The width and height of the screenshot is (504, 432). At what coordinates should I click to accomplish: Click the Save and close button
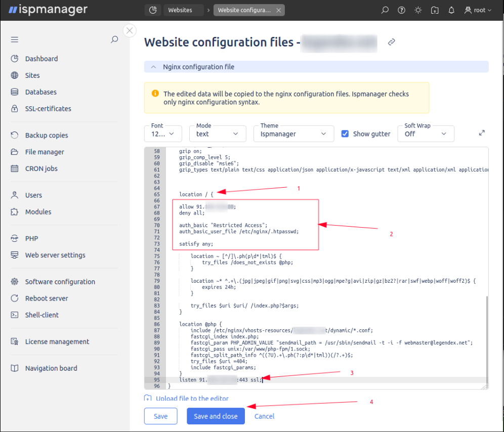(216, 416)
